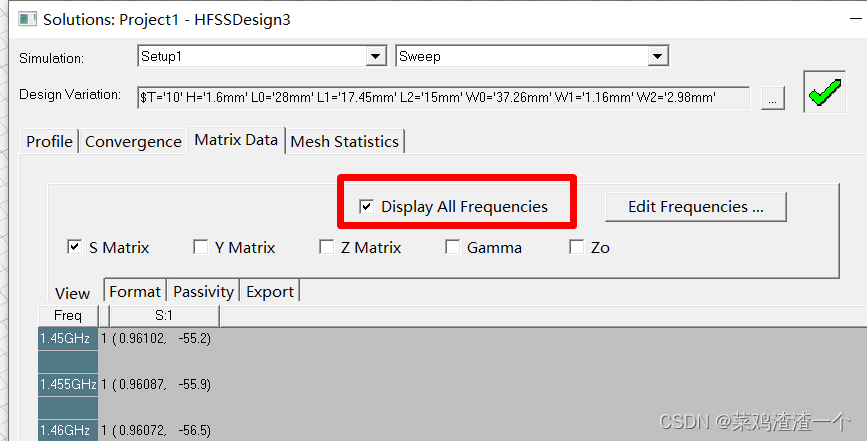Open the Setup1 simulation dropdown
Viewport: 867px width, 441px height.
coord(376,57)
